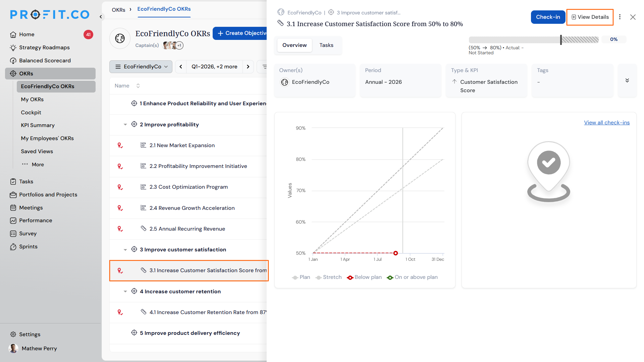Open the Home sidebar icon
Viewport: 644px width, 362px height.
(x=13, y=35)
